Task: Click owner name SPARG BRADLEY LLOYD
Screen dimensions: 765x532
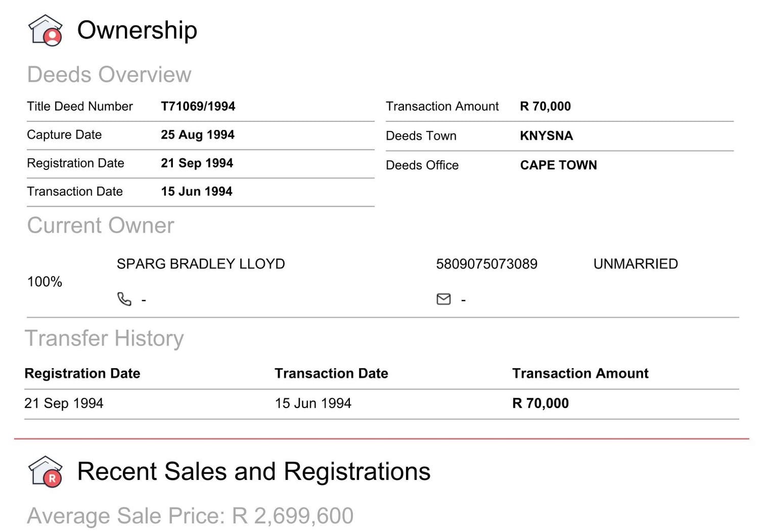Action: (x=201, y=264)
